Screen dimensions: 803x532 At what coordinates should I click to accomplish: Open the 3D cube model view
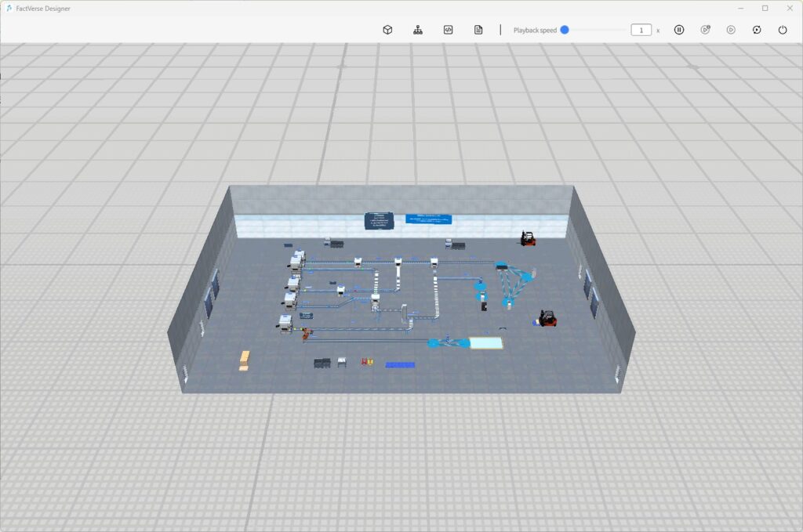tap(387, 30)
